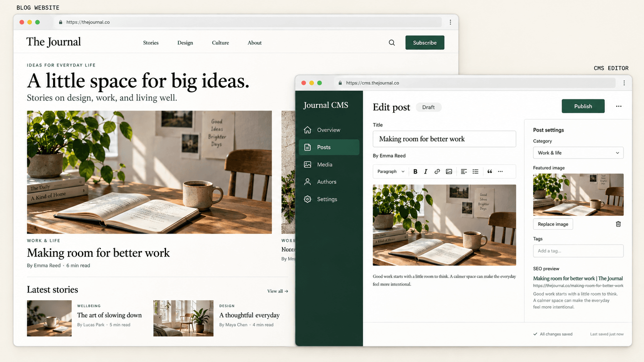The height and width of the screenshot is (362, 644).
Task: Click the blockquote icon in the toolbar
Action: pos(490,172)
